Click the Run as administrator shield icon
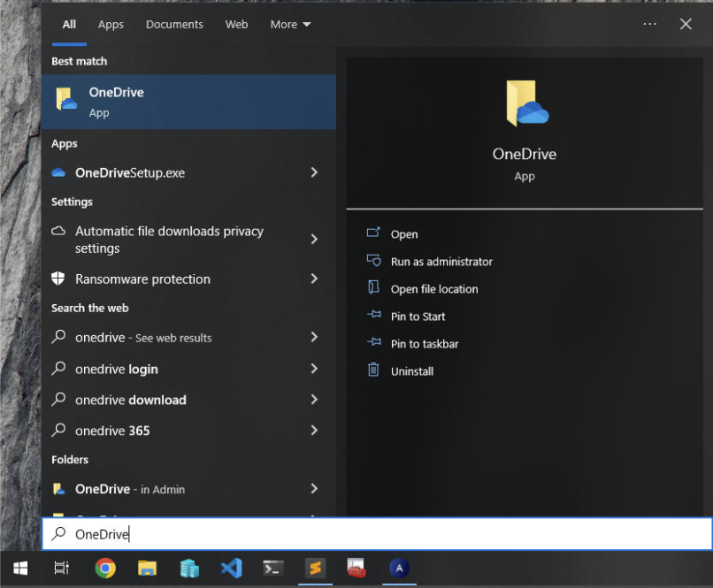The width and height of the screenshot is (713, 588). (x=374, y=260)
